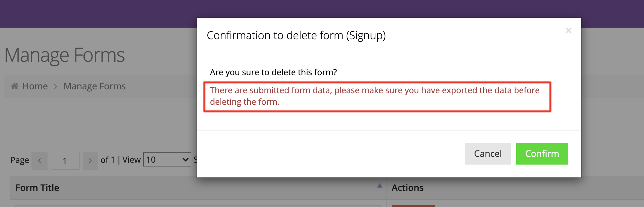Click the breadcrumb chevron separator
This screenshot has width=644, height=207.
pos(56,86)
